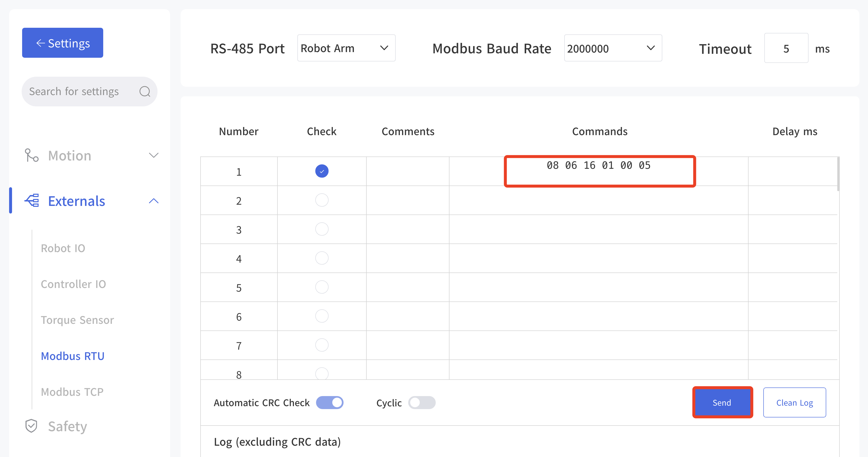Viewport: 868px width, 457px height.
Task: Open Torque Sensor settings
Action: pos(77,320)
